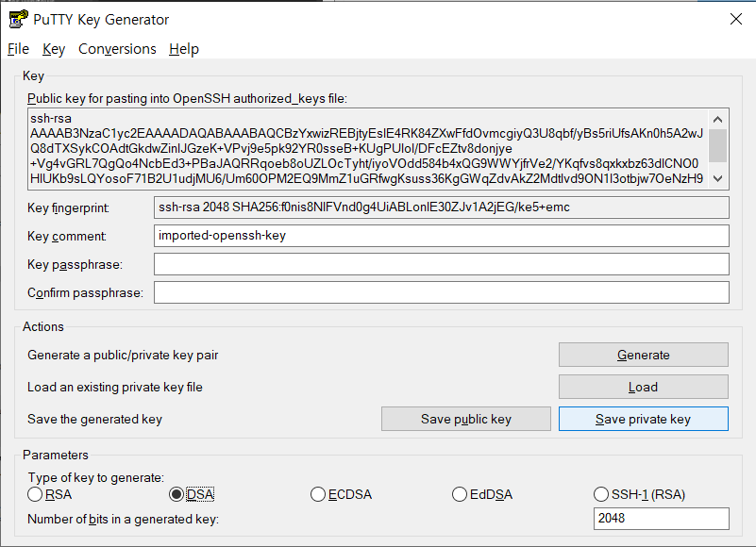Click Save private key button
The width and height of the screenshot is (756, 547).
(x=643, y=420)
